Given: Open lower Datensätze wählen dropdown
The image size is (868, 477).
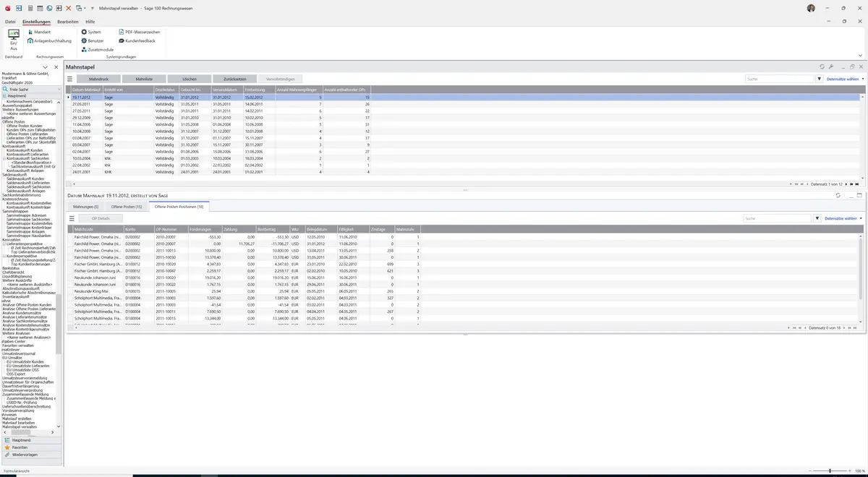Looking at the screenshot, I should 844,218.
